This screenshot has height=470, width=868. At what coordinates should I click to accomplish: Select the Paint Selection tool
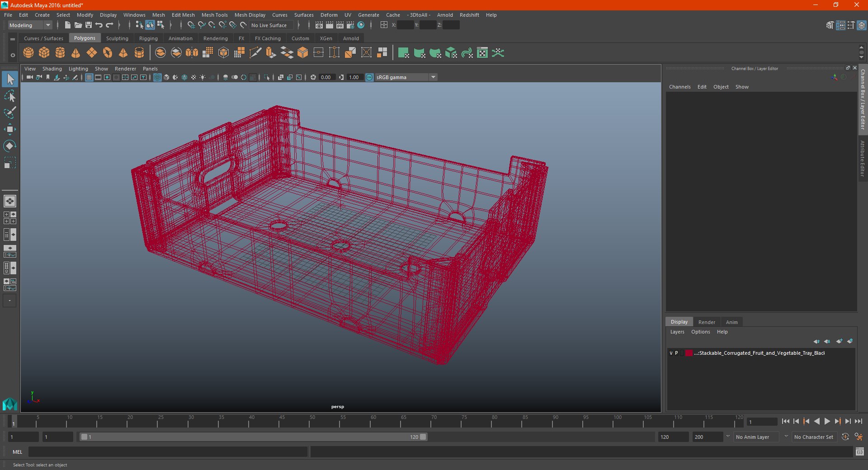(x=10, y=113)
